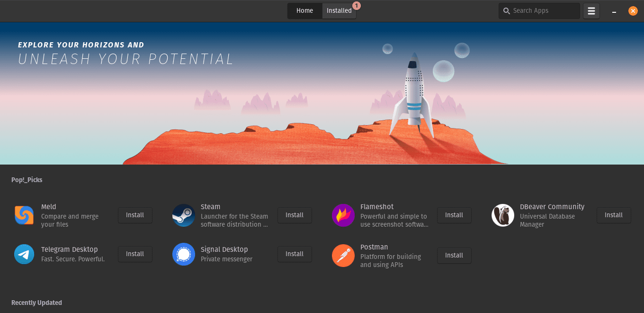Click the Meld application icon
The width and height of the screenshot is (644, 313).
point(24,215)
